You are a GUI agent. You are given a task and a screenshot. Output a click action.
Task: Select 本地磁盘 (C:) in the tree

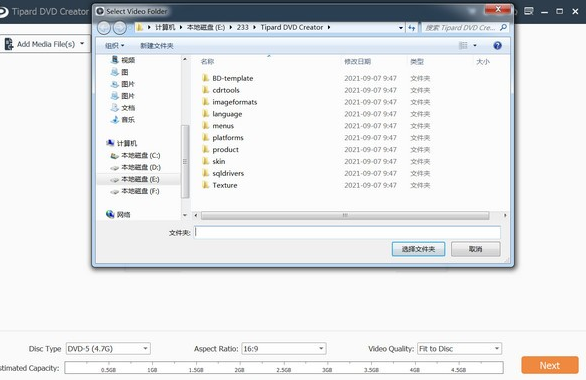point(136,155)
